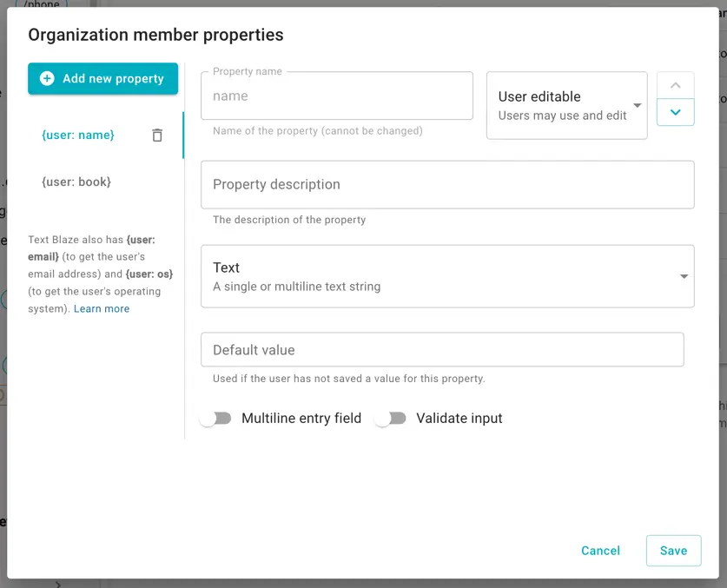This screenshot has height=588, width=727.
Task: Focus the Default value input field
Action: pyautogui.click(x=441, y=350)
